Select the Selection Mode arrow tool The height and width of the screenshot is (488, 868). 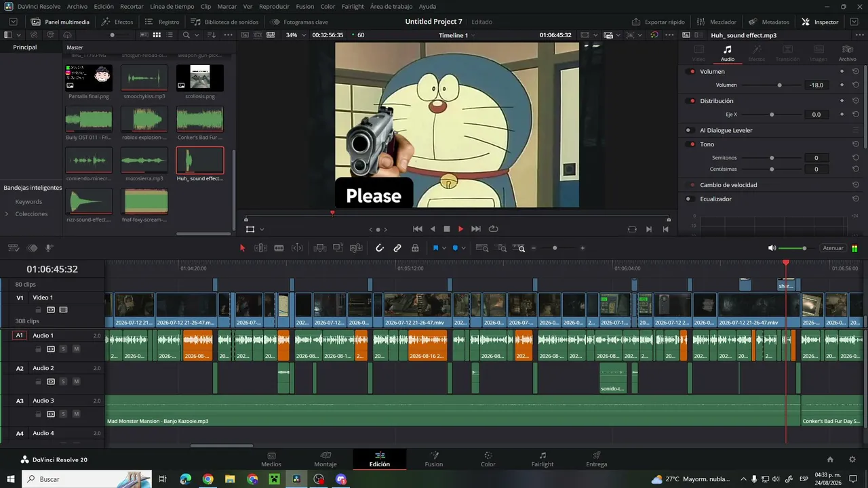(242, 248)
